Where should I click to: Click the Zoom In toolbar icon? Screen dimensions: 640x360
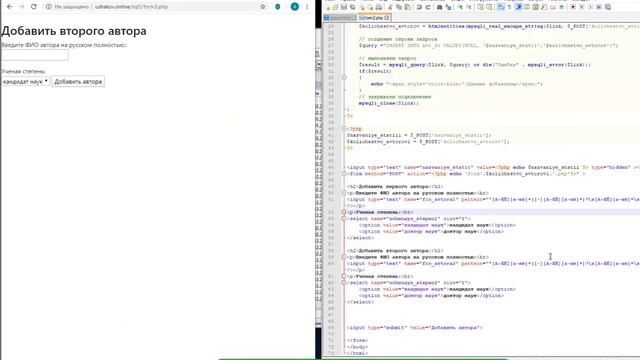[460, 7]
